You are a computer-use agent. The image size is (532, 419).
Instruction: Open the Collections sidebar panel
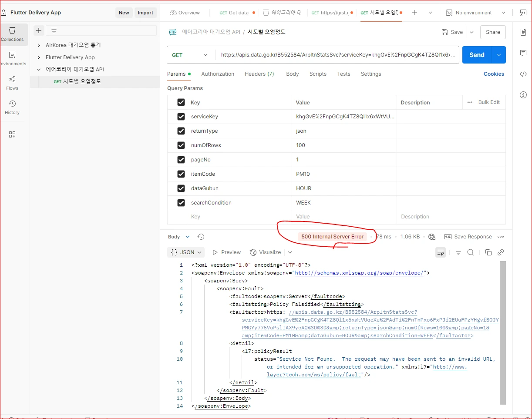point(12,34)
